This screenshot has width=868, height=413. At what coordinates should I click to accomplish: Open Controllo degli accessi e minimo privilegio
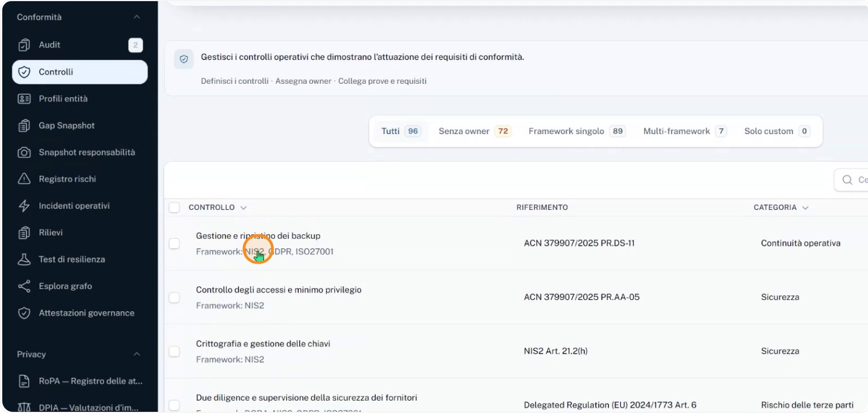click(x=278, y=290)
